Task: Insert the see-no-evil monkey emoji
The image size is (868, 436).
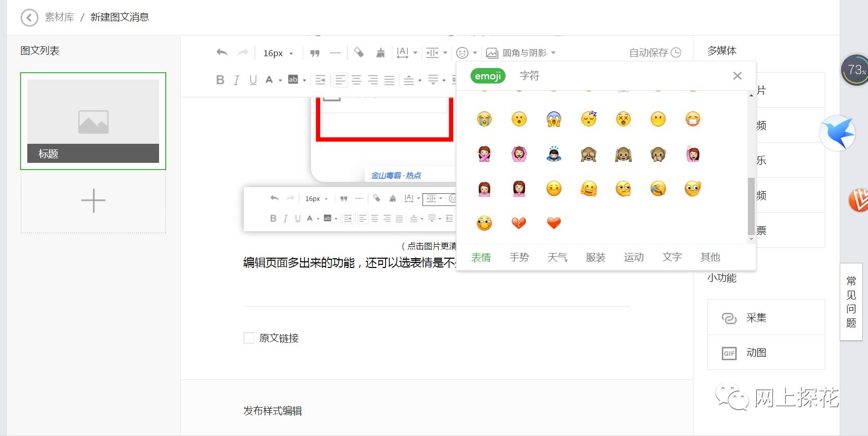Action: point(588,154)
